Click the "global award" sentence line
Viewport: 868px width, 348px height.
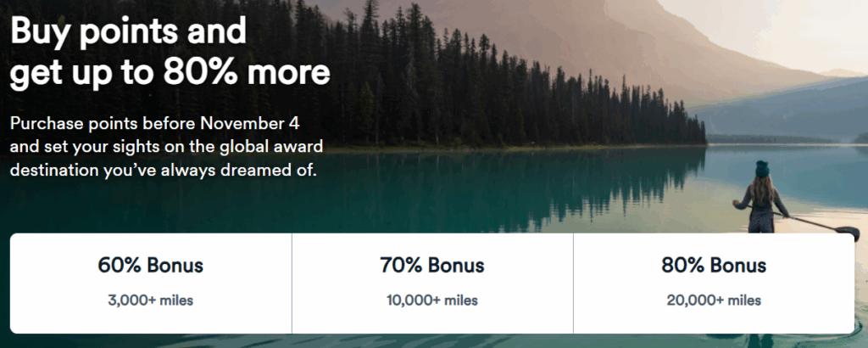coord(166,148)
